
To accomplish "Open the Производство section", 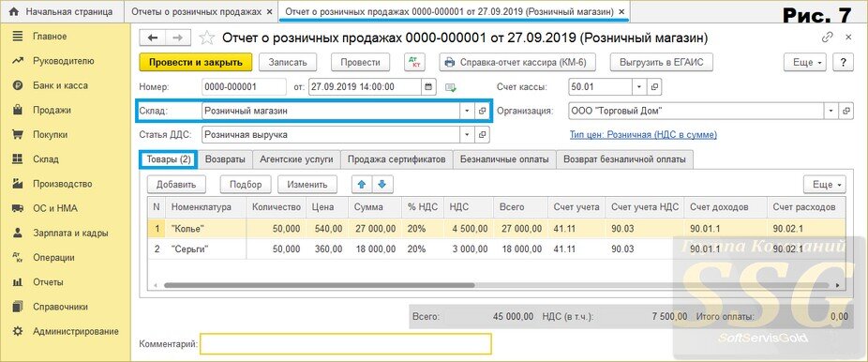I will tap(62, 184).
